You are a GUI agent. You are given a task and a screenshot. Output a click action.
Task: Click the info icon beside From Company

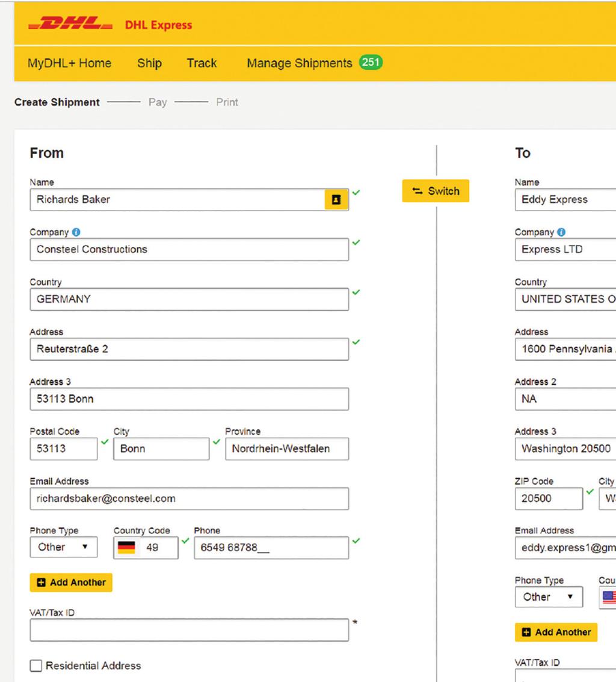[76, 232]
